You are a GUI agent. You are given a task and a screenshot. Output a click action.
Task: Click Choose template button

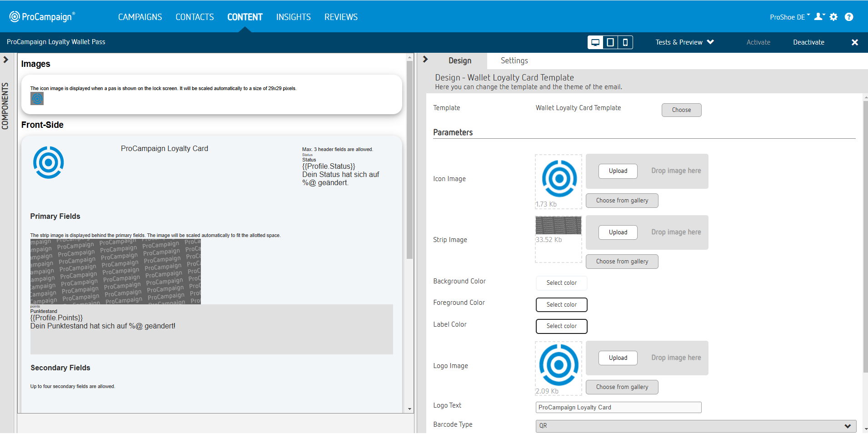click(x=681, y=110)
